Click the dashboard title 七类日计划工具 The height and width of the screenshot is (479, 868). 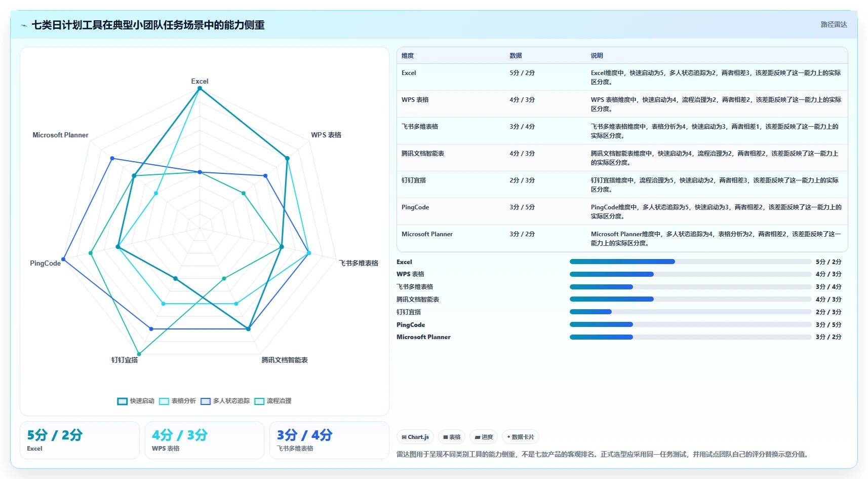[x=148, y=25]
